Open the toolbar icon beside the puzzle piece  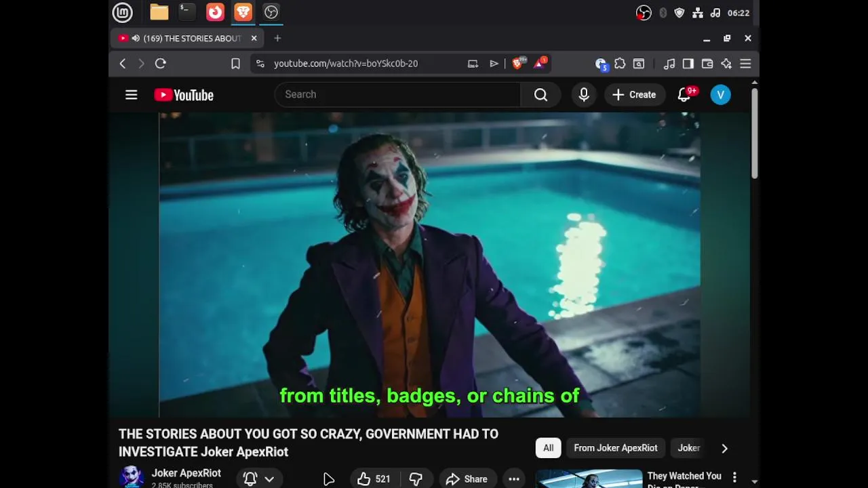(x=639, y=64)
